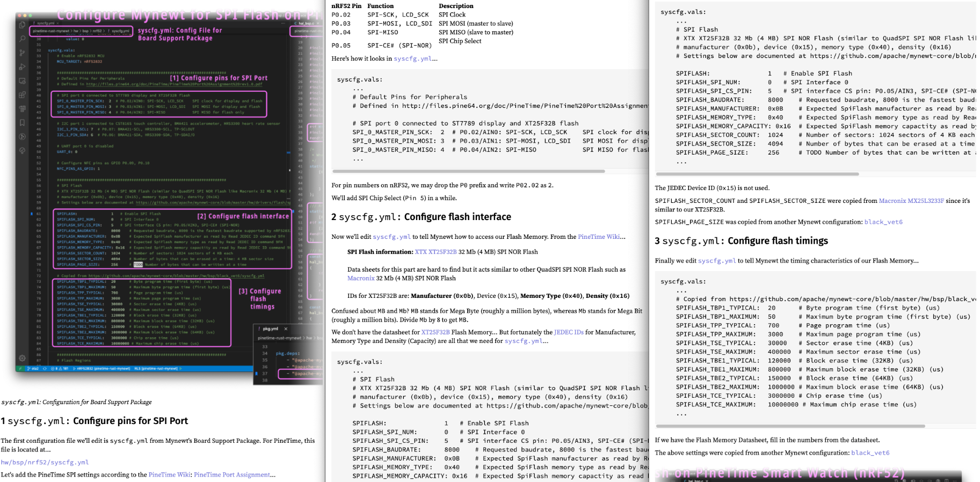Click the Manage gear icon
This screenshot has width=980, height=482.
point(22,357)
